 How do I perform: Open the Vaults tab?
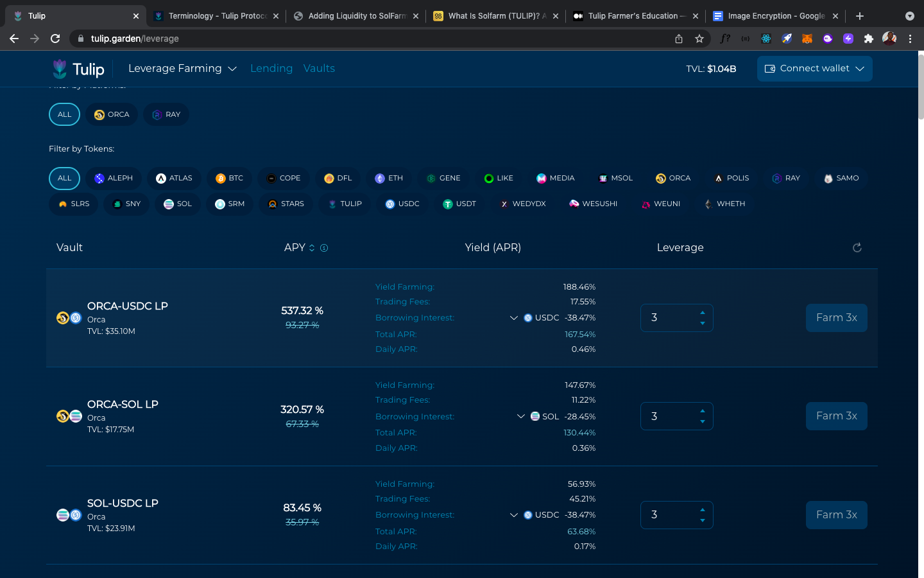(x=319, y=69)
